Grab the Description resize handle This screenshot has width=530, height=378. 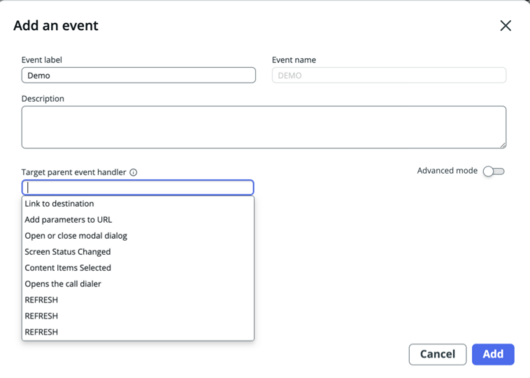click(503, 145)
